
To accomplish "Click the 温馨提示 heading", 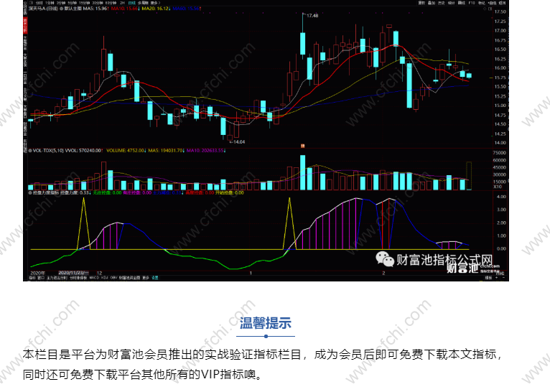I will point(266,323).
